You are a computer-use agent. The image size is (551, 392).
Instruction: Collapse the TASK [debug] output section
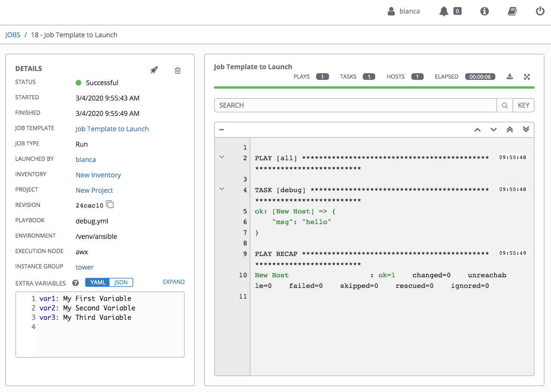coord(222,189)
